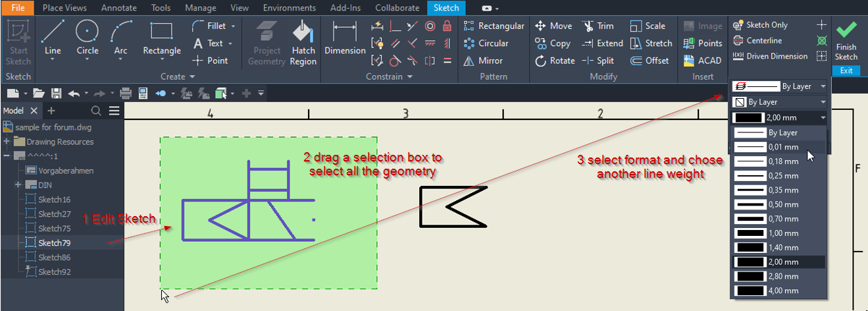
Task: Apply the Fix (lock) constraint
Action: tap(447, 26)
